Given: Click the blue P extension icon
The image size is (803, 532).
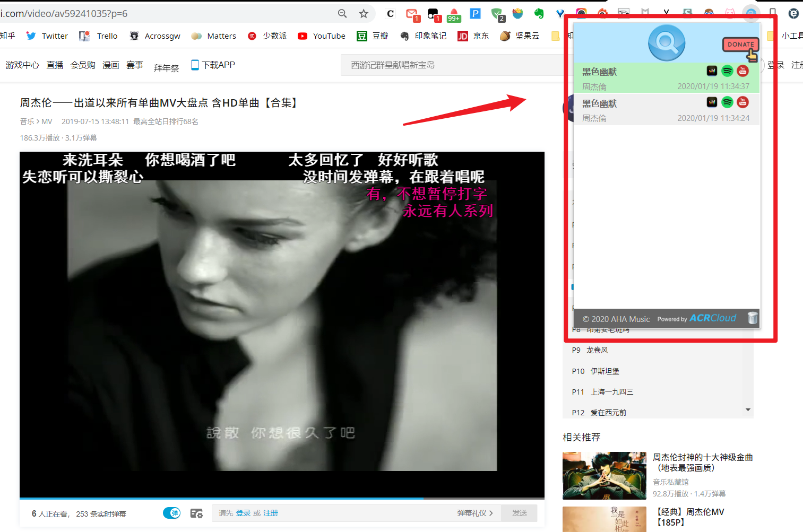Looking at the screenshot, I should coord(475,13).
